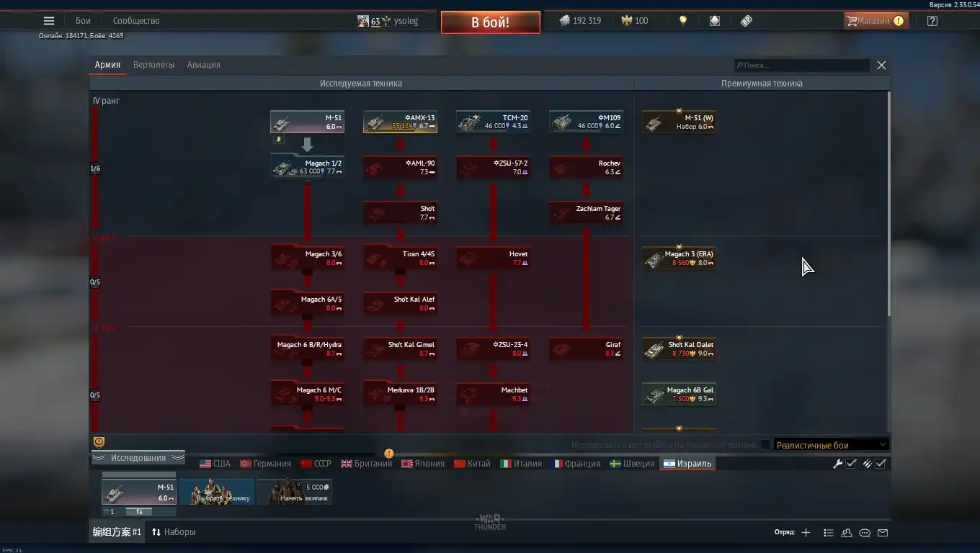Image resolution: width=980 pixels, height=553 pixels.
Task: Select premium Sho't Kal Dalet card
Action: [x=680, y=349]
